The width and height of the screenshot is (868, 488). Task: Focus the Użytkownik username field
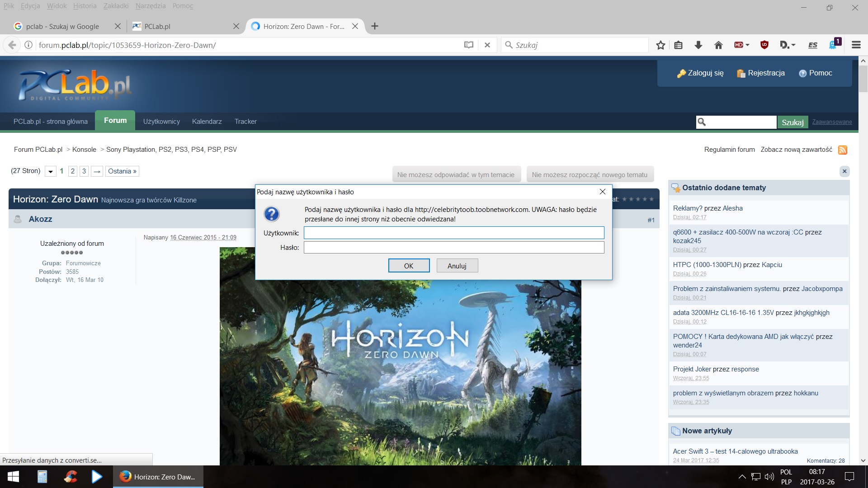click(x=453, y=233)
